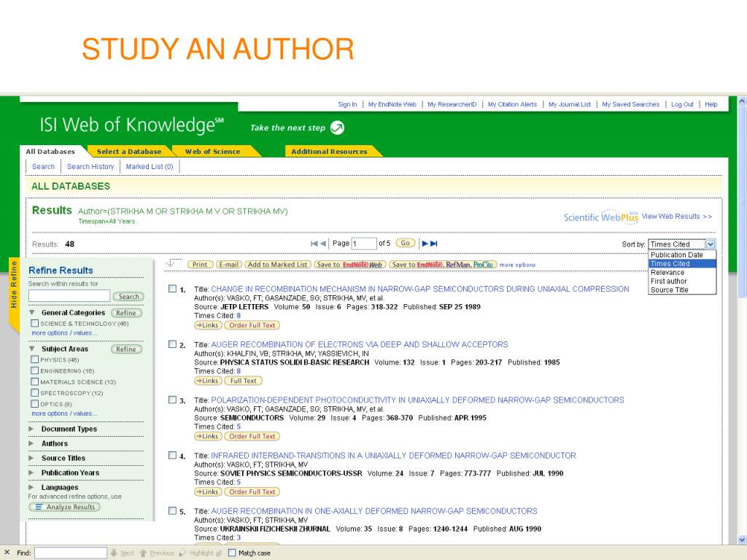The height and width of the screenshot is (560, 747).
Task: Close the Find bar with the X icon
Action: (7, 553)
